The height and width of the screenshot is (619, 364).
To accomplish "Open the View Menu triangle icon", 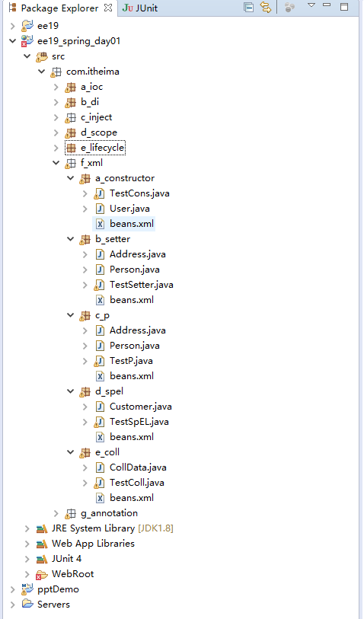I will (x=311, y=5).
